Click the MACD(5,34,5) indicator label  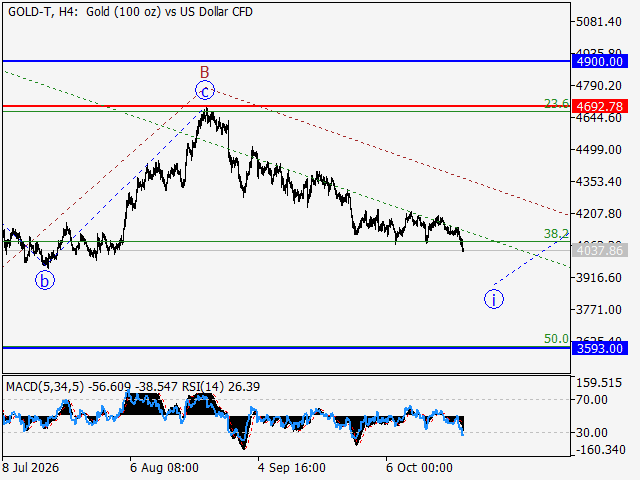[x=45, y=387]
